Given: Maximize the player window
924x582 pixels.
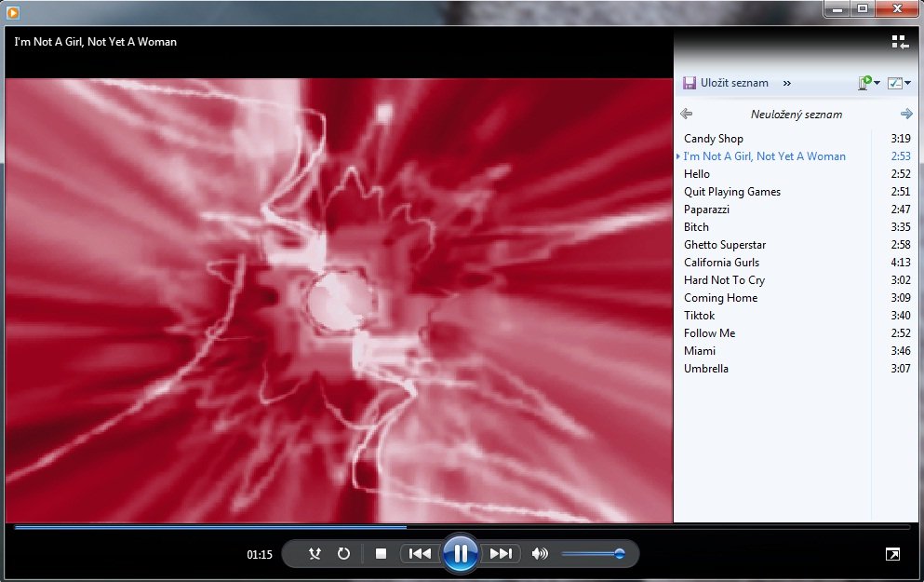Looking at the screenshot, I should pos(863,8).
